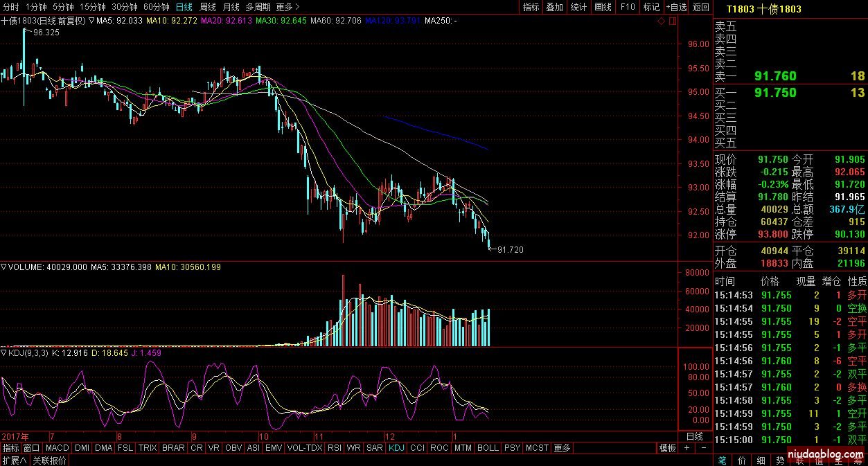Select the 日线 daily chart tab
The image size is (868, 466).
tap(184, 7)
